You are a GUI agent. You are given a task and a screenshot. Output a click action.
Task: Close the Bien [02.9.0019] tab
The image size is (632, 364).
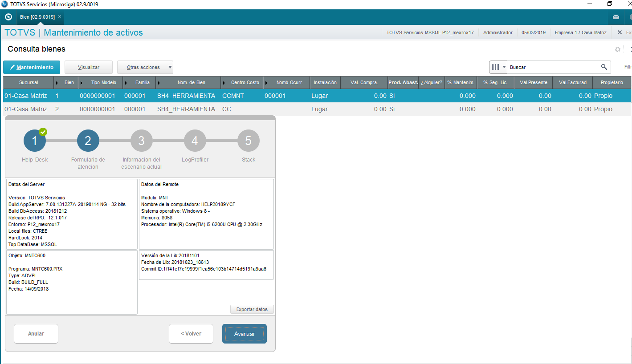click(60, 16)
